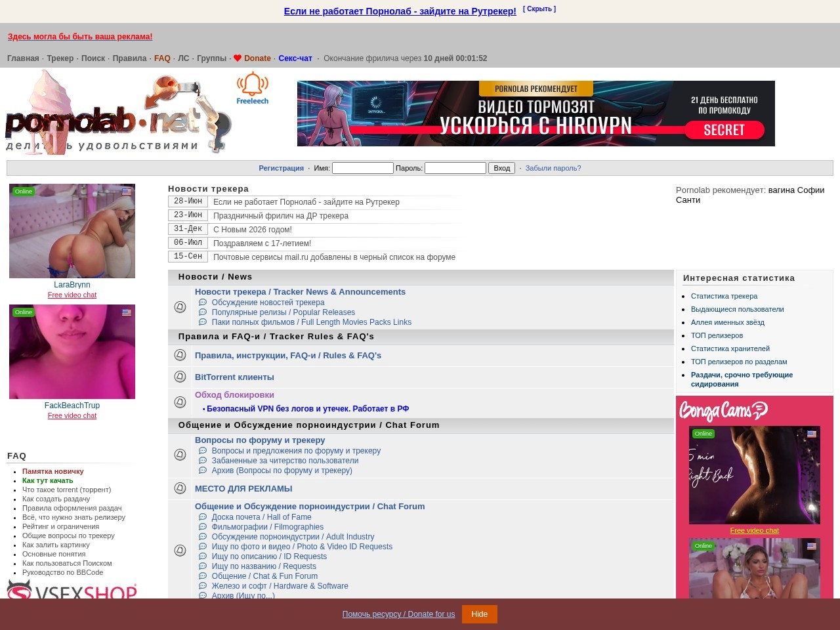
Task: Click the Hide button in bottom bar
Action: coord(480,614)
